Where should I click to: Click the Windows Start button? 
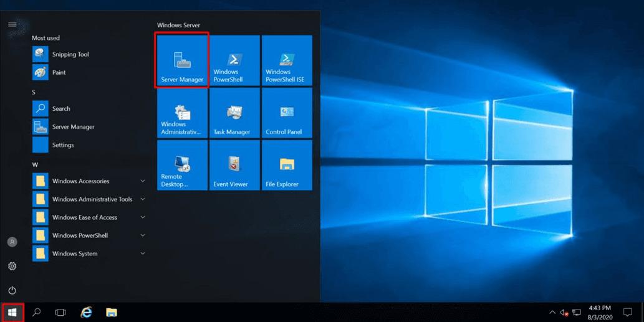click(x=12, y=313)
